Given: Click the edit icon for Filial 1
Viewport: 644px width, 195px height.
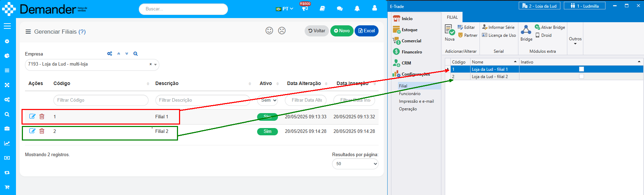Looking at the screenshot, I should [x=32, y=116].
